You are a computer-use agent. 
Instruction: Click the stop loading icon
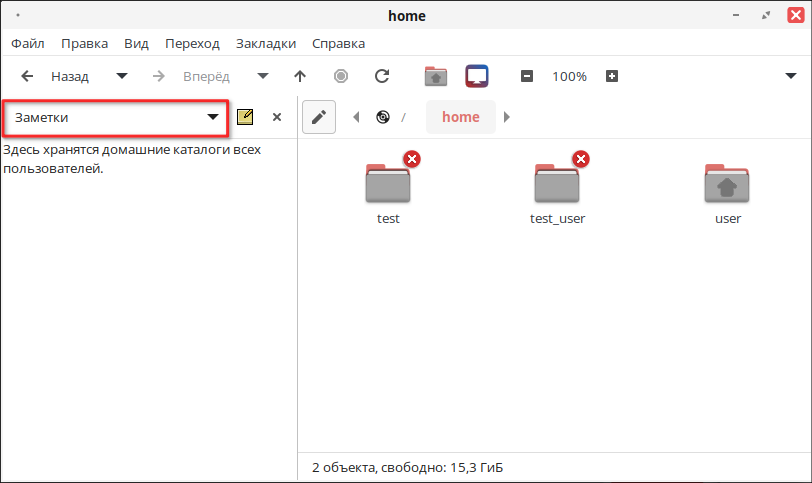pyautogui.click(x=341, y=76)
